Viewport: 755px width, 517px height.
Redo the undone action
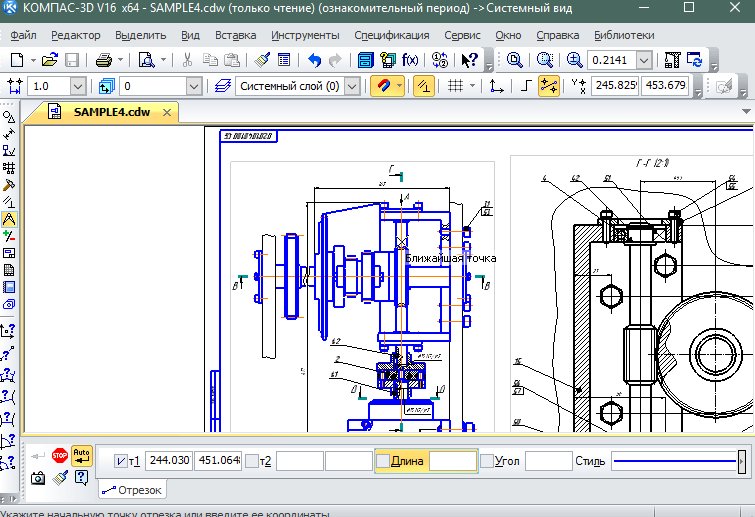pos(335,60)
